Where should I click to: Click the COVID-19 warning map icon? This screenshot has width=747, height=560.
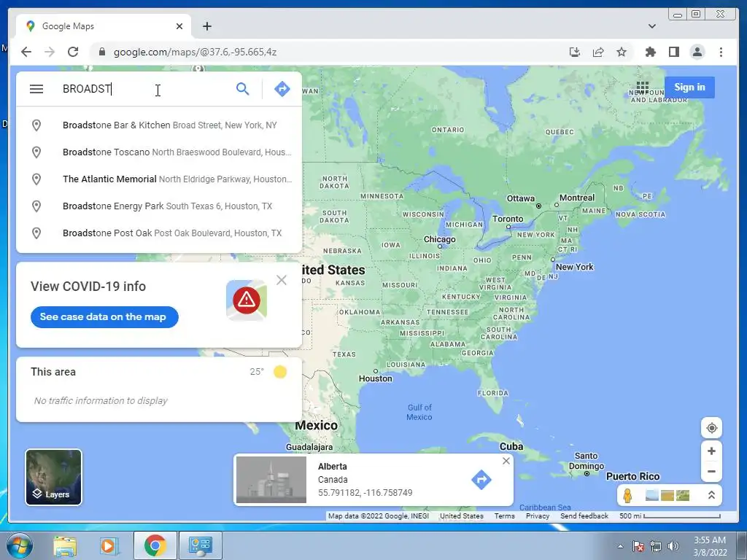(x=247, y=300)
